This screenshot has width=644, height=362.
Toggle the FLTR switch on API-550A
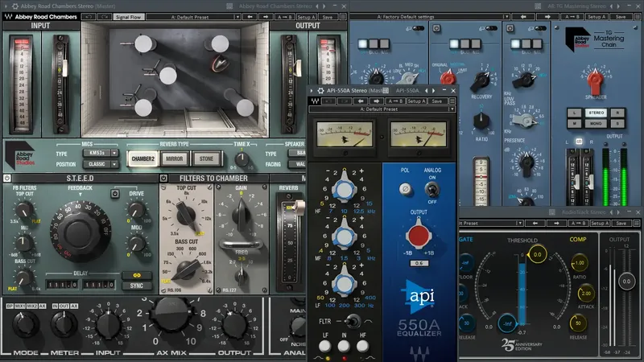(353, 321)
